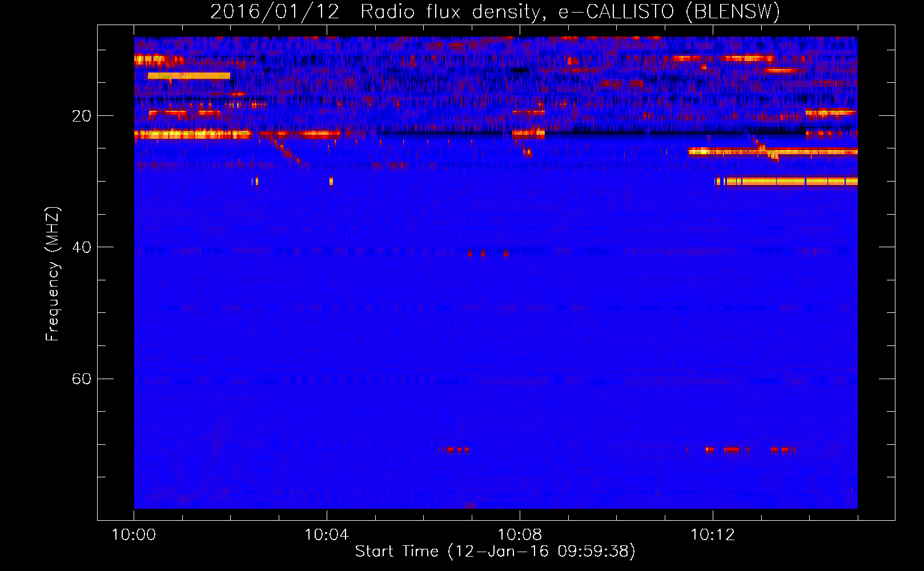Click the "Frequency (MHZ)" axis label
Viewport: 924px width, 571px height.
pyautogui.click(x=53, y=274)
